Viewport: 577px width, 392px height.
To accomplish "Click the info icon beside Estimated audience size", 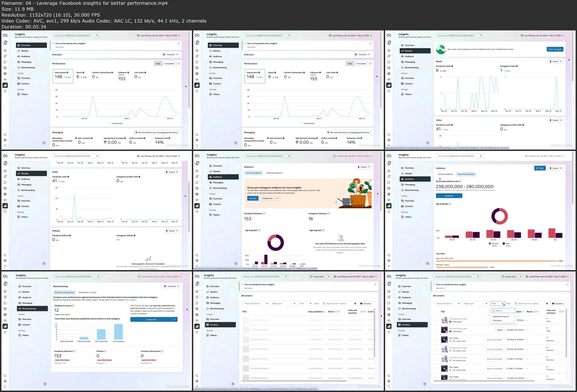I will [x=460, y=181].
